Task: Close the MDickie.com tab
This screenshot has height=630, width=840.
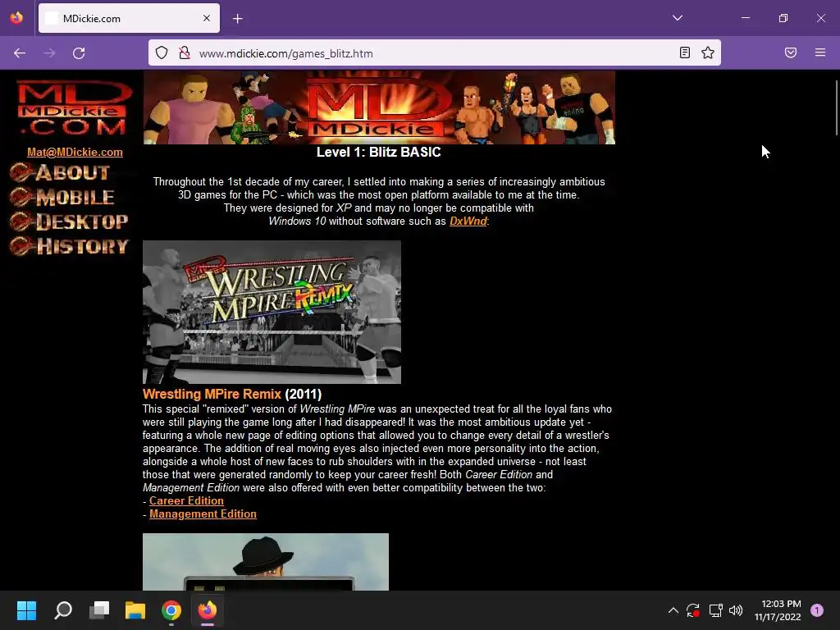Action: tap(207, 18)
